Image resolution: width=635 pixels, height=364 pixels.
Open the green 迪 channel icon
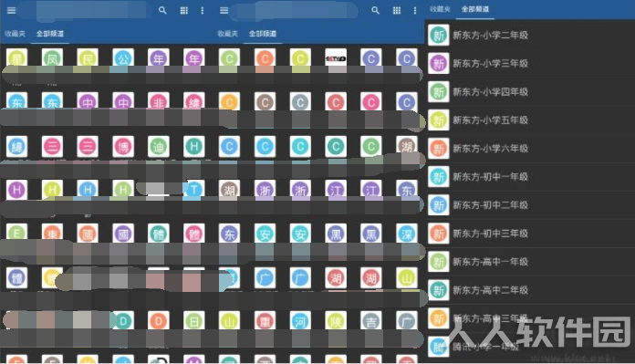click(159, 146)
